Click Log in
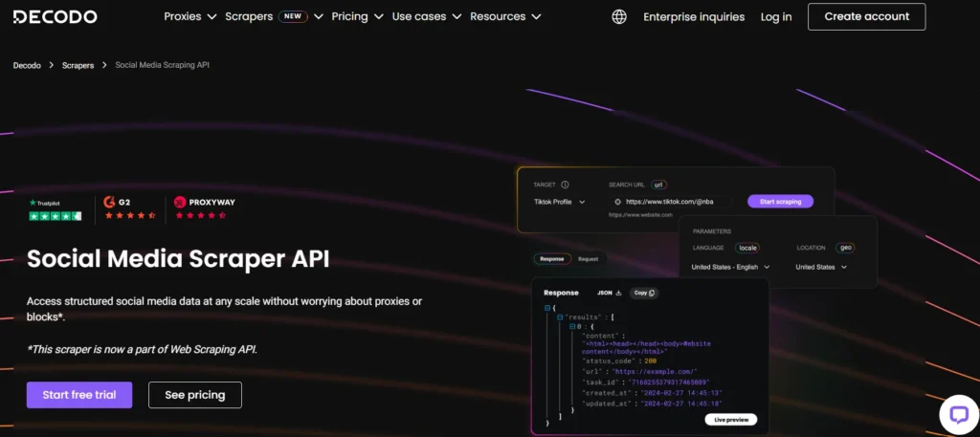This screenshot has height=437, width=980. click(776, 17)
